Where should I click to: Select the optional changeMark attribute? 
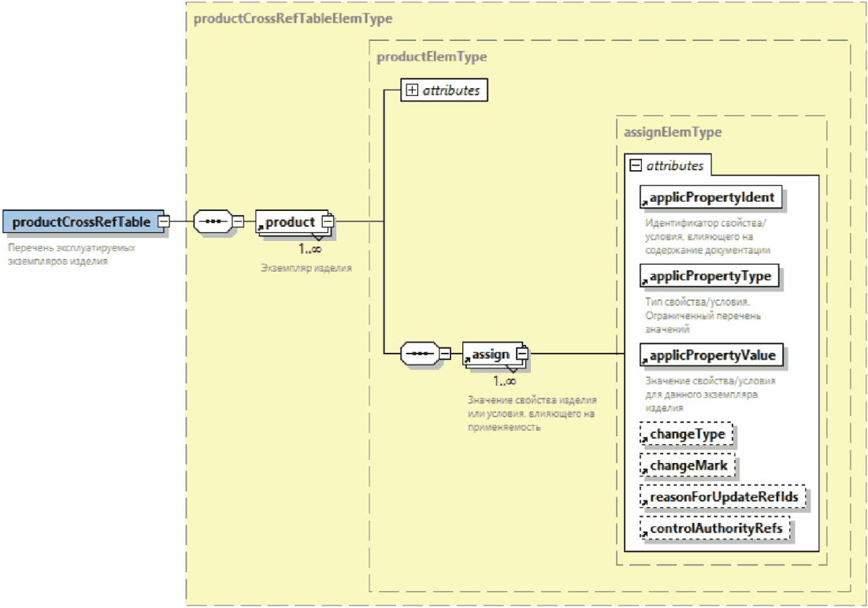[688, 465]
